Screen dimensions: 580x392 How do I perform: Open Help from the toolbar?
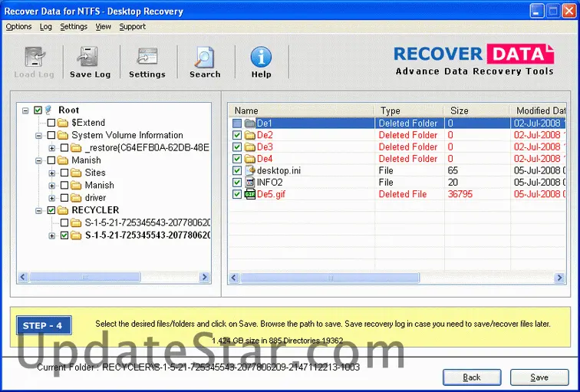261,57
